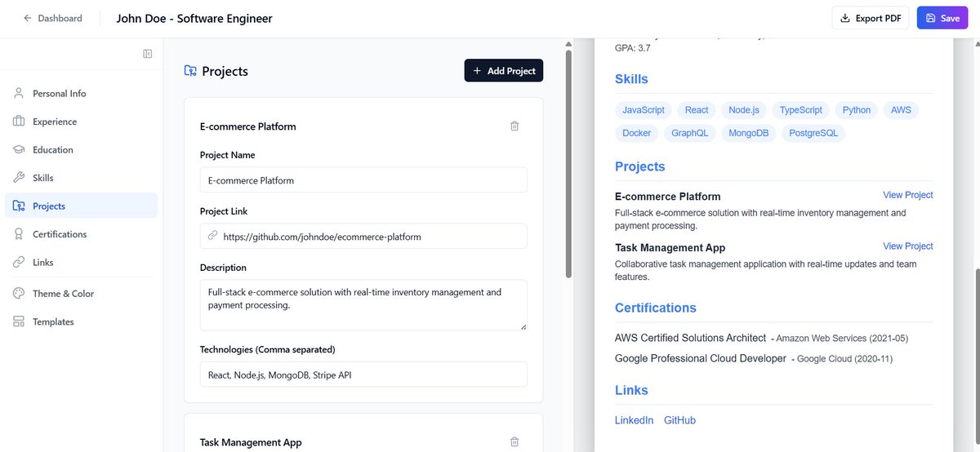Click Google Professional Cloud Developer text in preview
This screenshot has height=452, width=980.
click(701, 358)
